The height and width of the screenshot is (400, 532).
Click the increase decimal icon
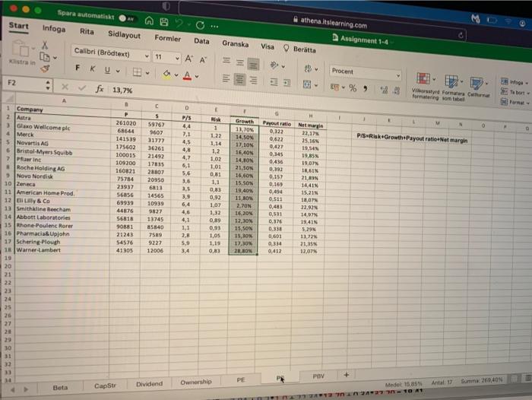pos(384,90)
